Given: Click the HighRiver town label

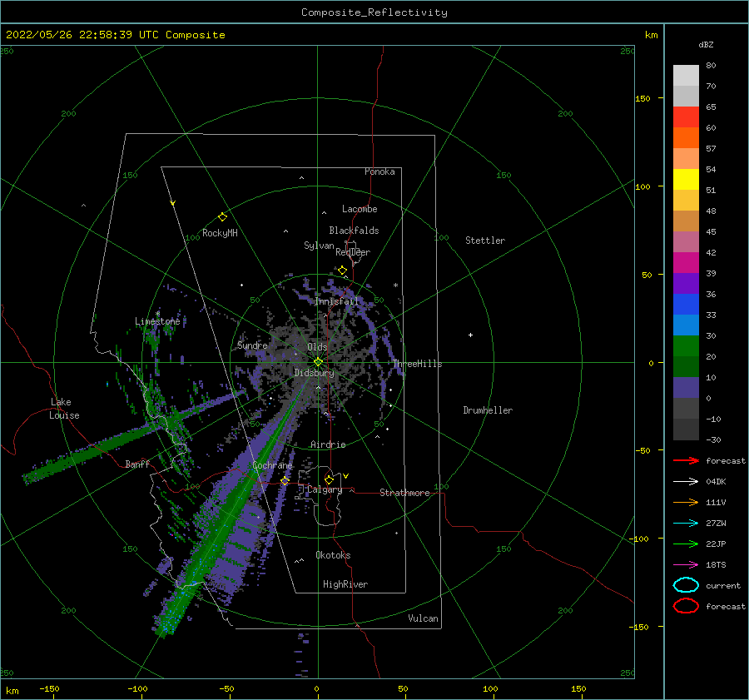Looking at the screenshot, I should tap(345, 584).
